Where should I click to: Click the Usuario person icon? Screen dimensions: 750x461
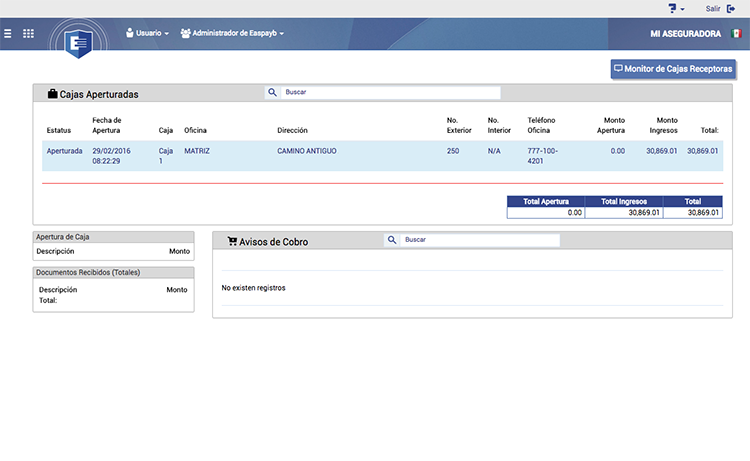(130, 33)
